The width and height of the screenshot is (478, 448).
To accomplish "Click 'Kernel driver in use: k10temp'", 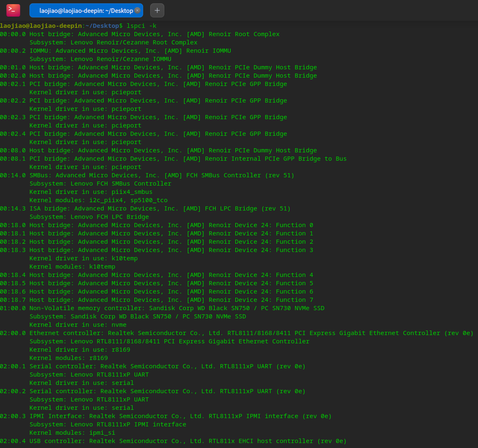I will (83, 258).
